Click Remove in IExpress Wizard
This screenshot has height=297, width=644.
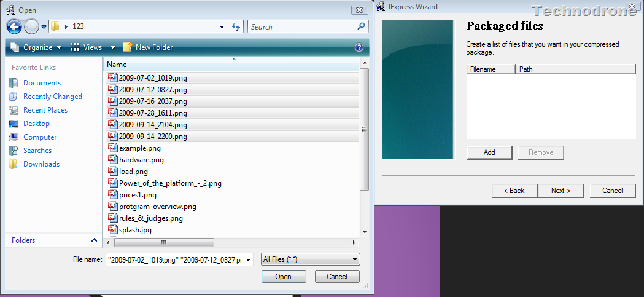(541, 152)
